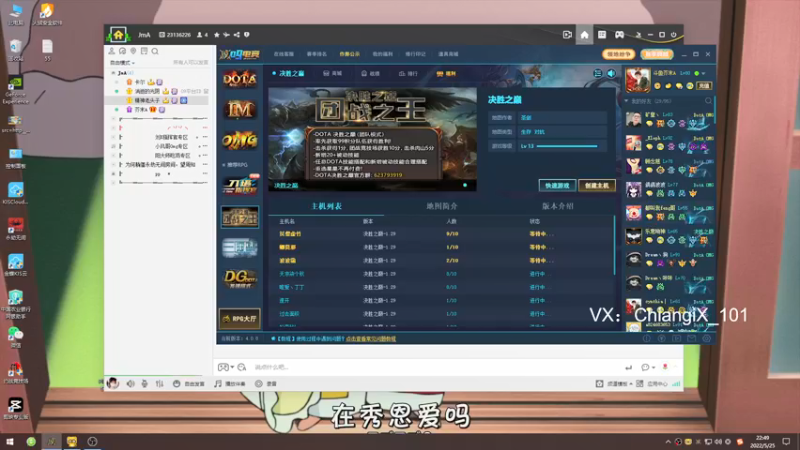Open the RPG大厅 button in 09 sidebar

pyautogui.click(x=239, y=319)
